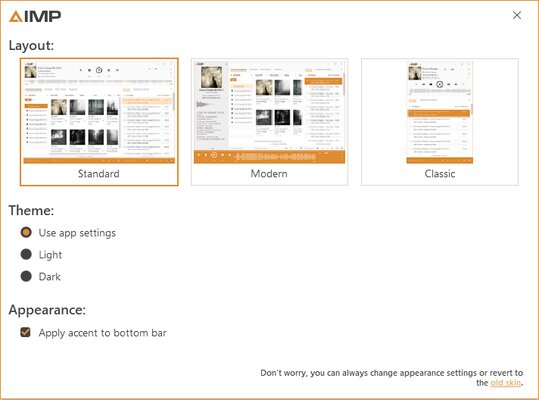Close the AIMP appearance dialog
The height and width of the screenshot is (400, 539).
tap(517, 15)
